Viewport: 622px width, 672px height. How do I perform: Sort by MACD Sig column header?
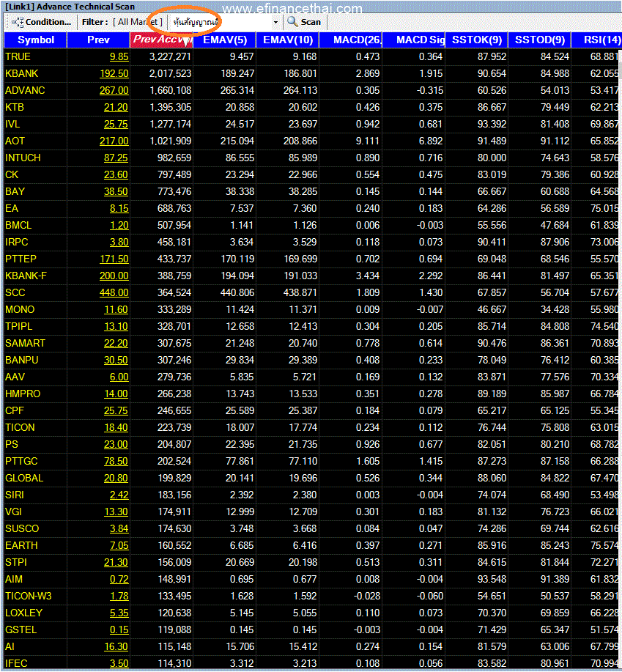(x=413, y=40)
